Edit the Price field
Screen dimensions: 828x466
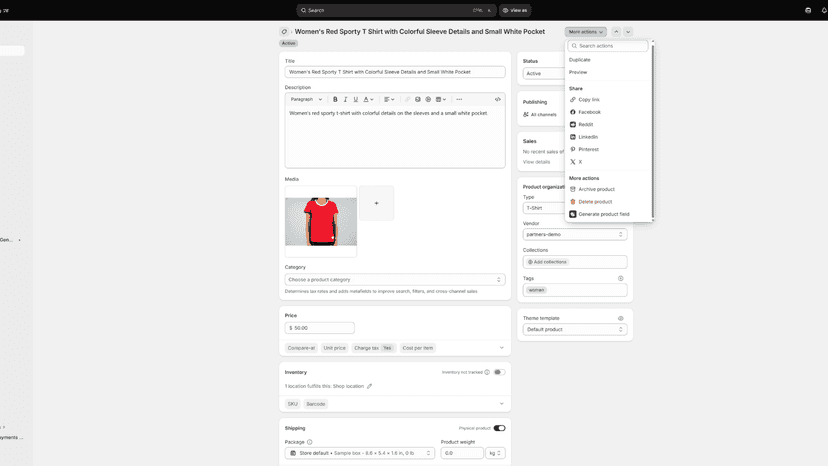point(319,328)
